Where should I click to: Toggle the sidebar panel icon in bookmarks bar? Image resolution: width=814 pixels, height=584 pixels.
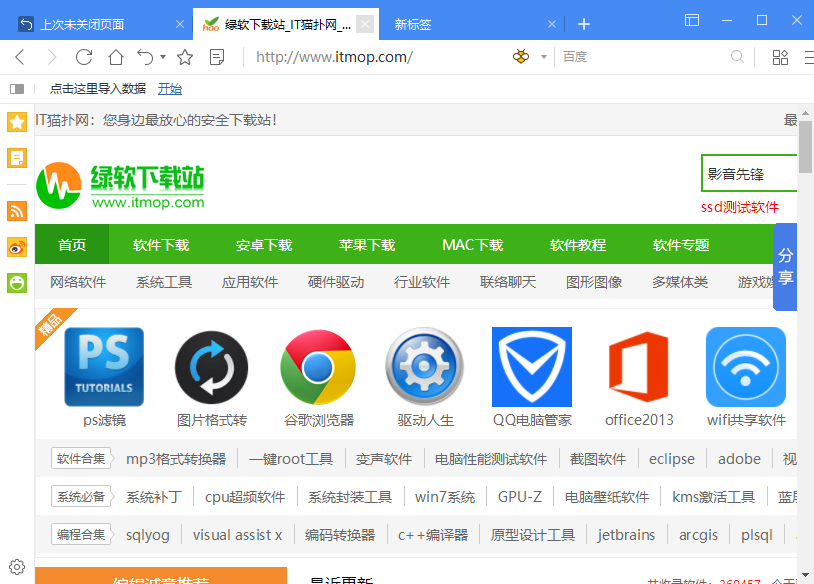click(17, 89)
